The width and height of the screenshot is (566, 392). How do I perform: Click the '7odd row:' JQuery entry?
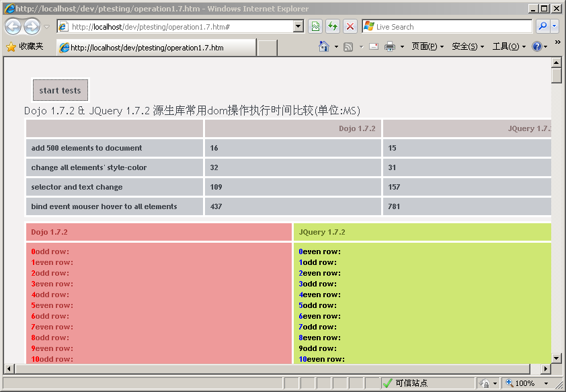point(318,327)
